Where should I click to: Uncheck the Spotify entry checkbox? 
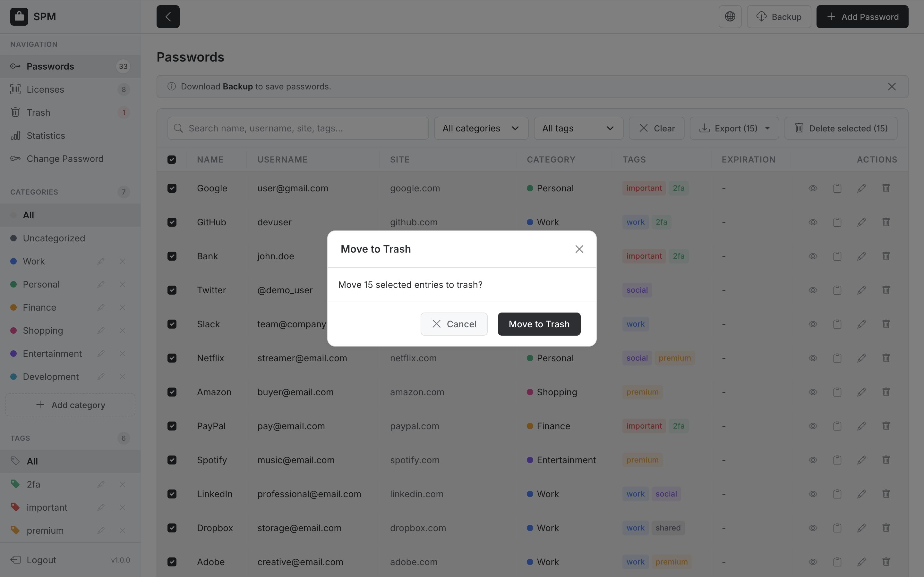click(x=172, y=460)
